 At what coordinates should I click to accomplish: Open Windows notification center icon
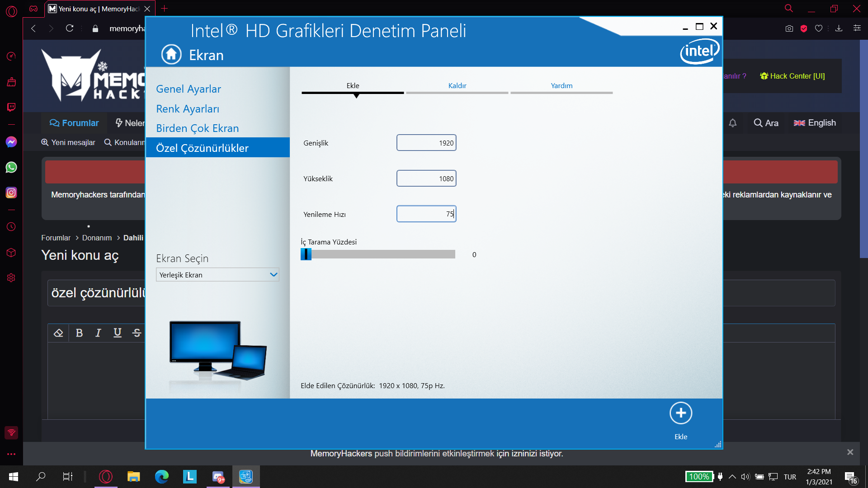click(x=851, y=477)
